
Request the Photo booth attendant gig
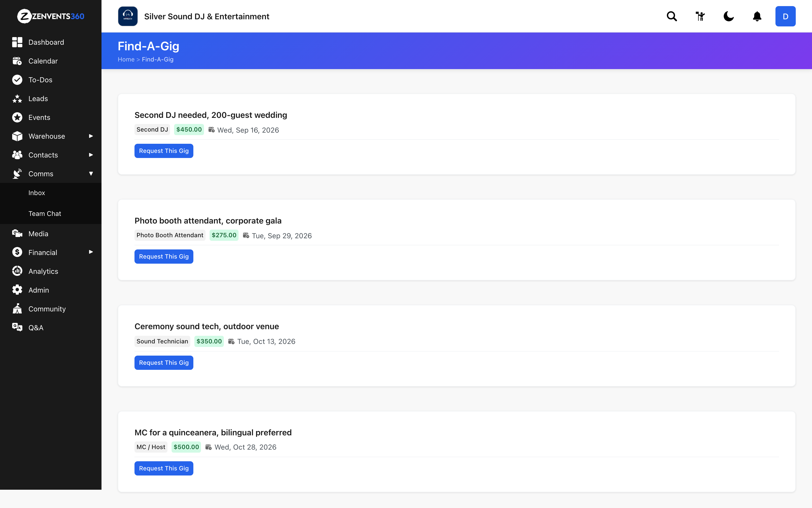[164, 256]
